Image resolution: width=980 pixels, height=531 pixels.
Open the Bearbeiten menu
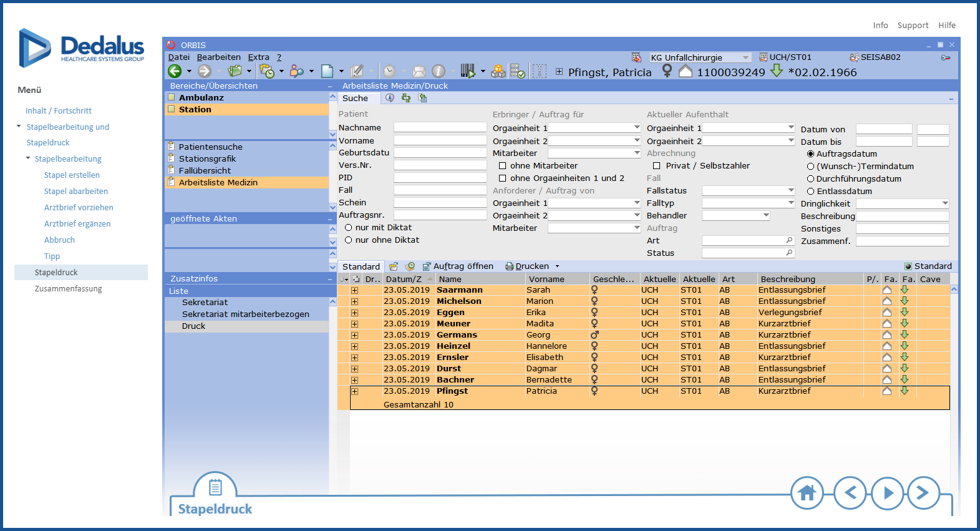(x=218, y=57)
